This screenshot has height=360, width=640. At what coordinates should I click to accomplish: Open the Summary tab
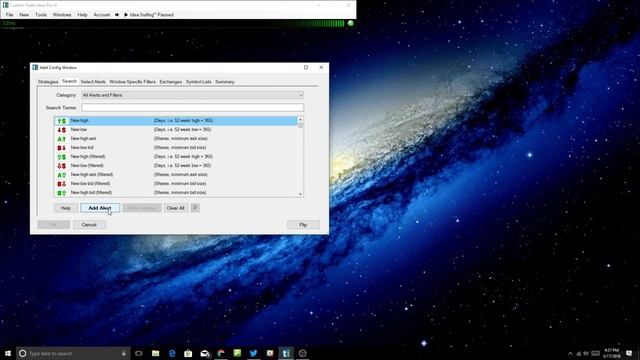pyautogui.click(x=225, y=82)
